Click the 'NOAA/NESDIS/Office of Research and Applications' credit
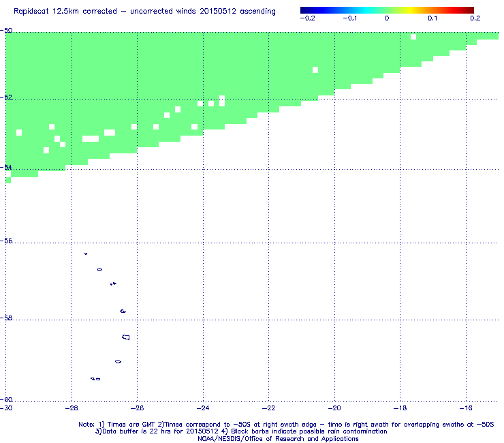This screenshot has height=443, width=504. coord(278,439)
